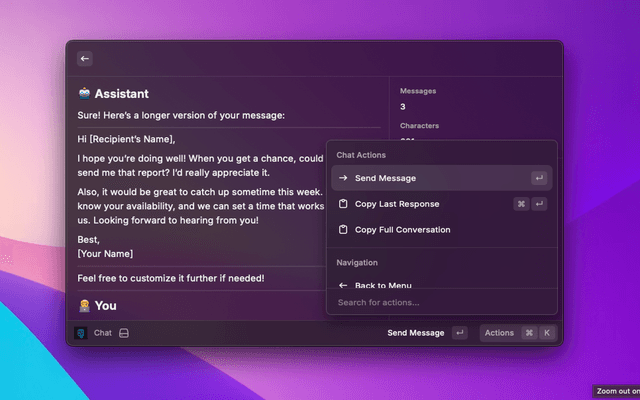The width and height of the screenshot is (640, 400).
Task: Toggle the Actions button in bottom bar
Action: [x=499, y=333]
